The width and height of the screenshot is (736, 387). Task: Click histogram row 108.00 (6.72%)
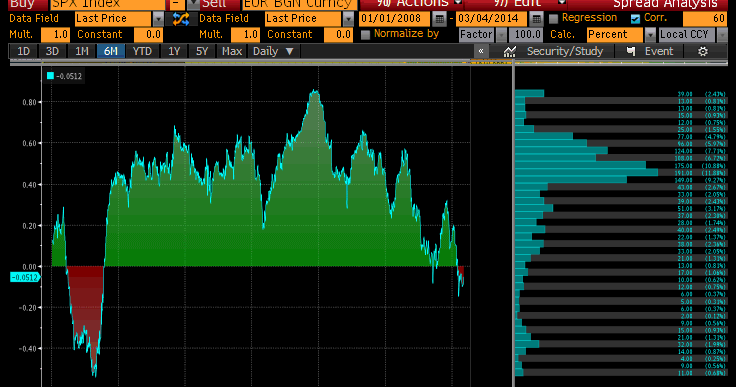coord(621,158)
